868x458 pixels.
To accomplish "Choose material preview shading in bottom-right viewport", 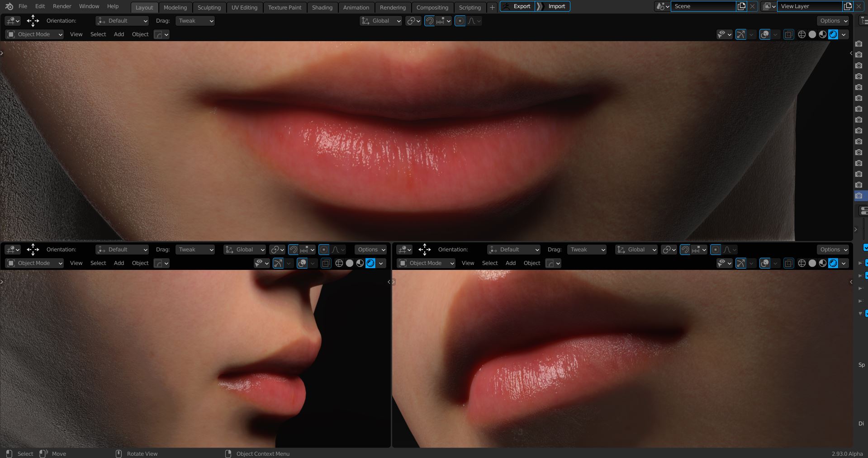I will pos(823,263).
